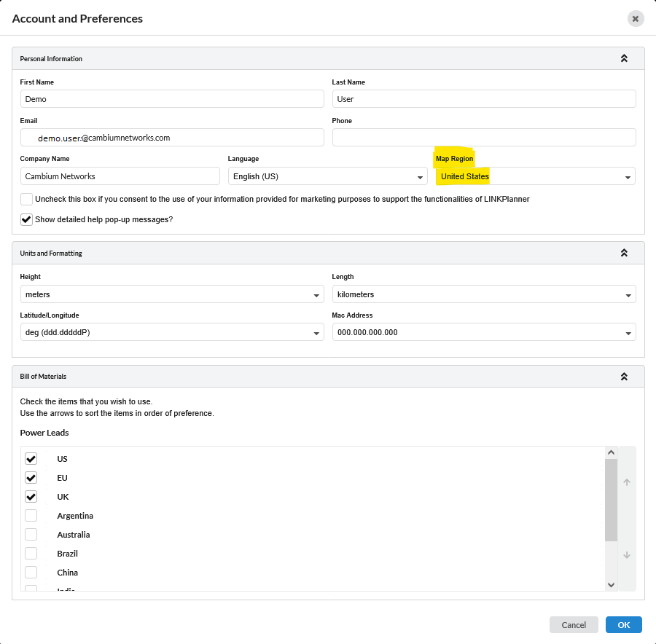Image resolution: width=656 pixels, height=644 pixels.
Task: Tick the marketing consent checkbox
Action: click(27, 199)
